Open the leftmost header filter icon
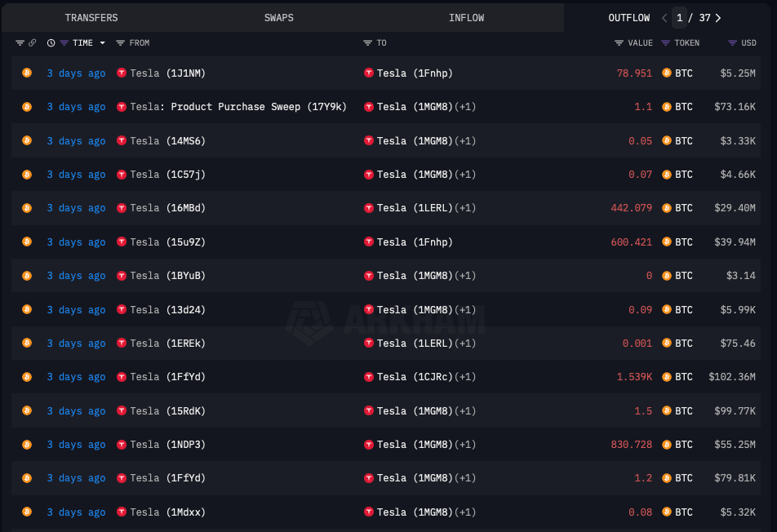The width and height of the screenshot is (777, 532). click(x=20, y=43)
